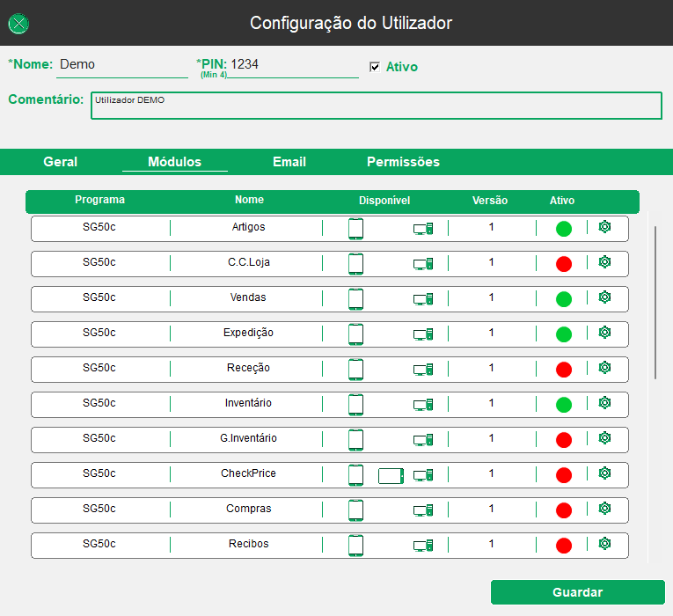Open settings gear for Inventário module
This screenshot has width=673, height=616.
click(x=604, y=403)
